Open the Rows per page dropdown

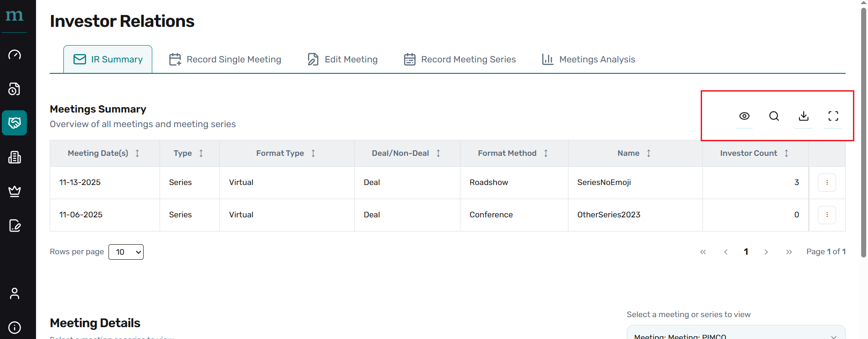[x=126, y=252]
